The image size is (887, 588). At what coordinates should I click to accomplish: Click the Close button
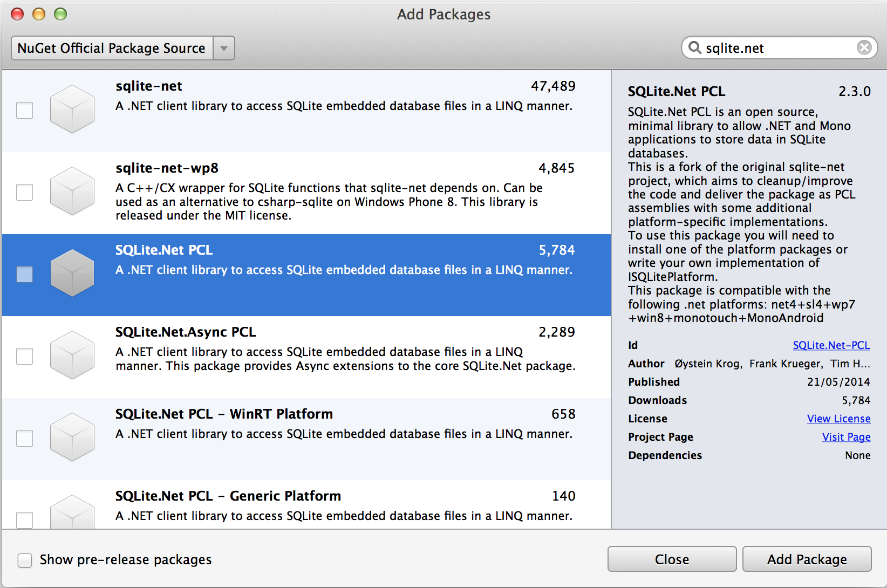(x=672, y=559)
